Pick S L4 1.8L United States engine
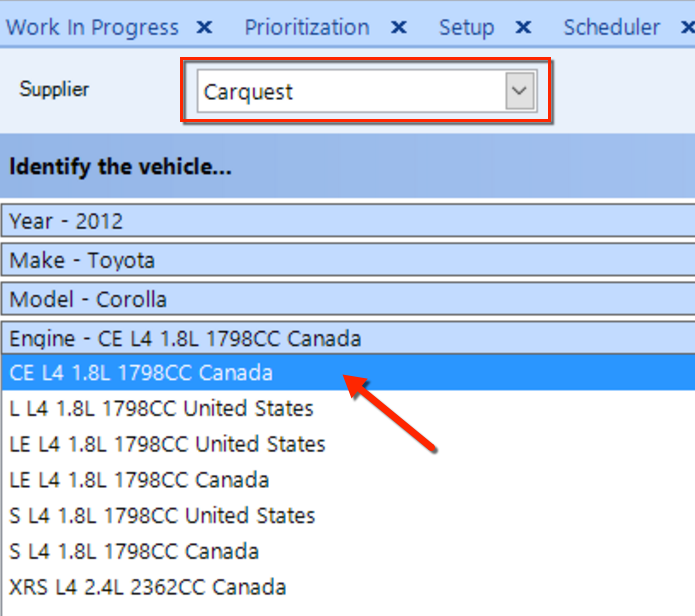The width and height of the screenshot is (695, 616). (x=348, y=515)
